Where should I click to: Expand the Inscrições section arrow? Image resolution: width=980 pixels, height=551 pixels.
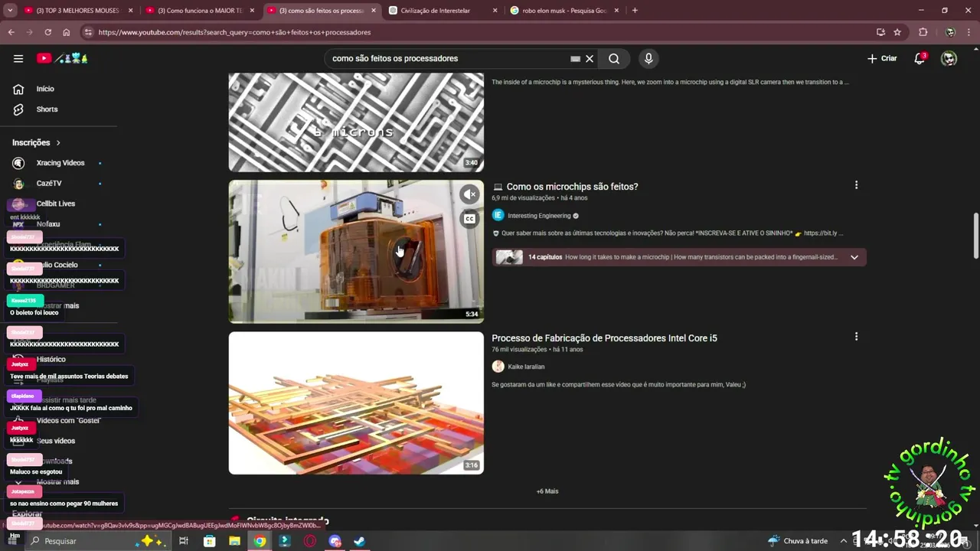[x=57, y=143]
